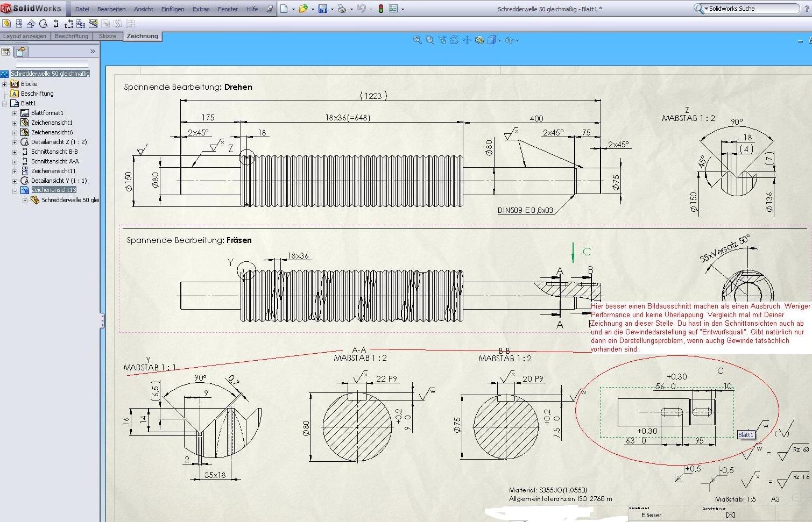Click the New document icon
Viewport: 812px width, 522px height.
(284, 9)
